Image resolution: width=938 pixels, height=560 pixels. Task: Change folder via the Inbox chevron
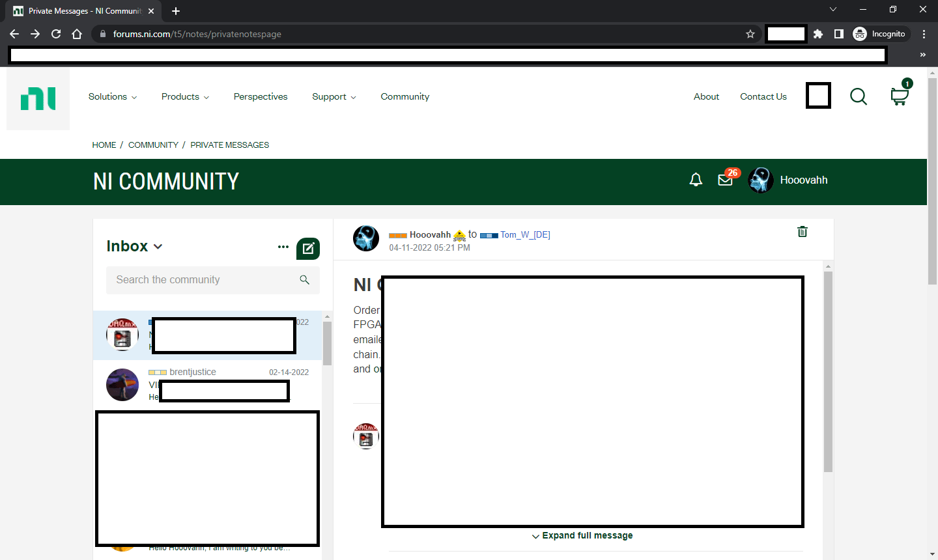click(157, 246)
